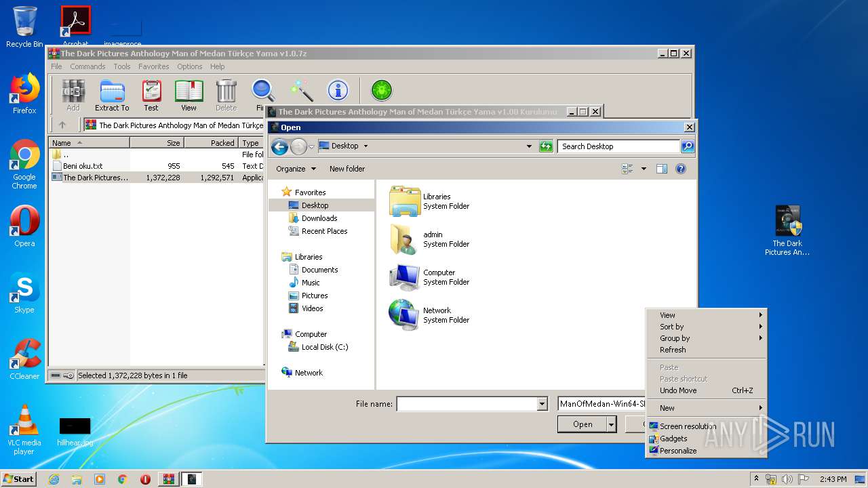
Task: Click the Dark Pictures desktop installer icon
Action: click(x=787, y=230)
